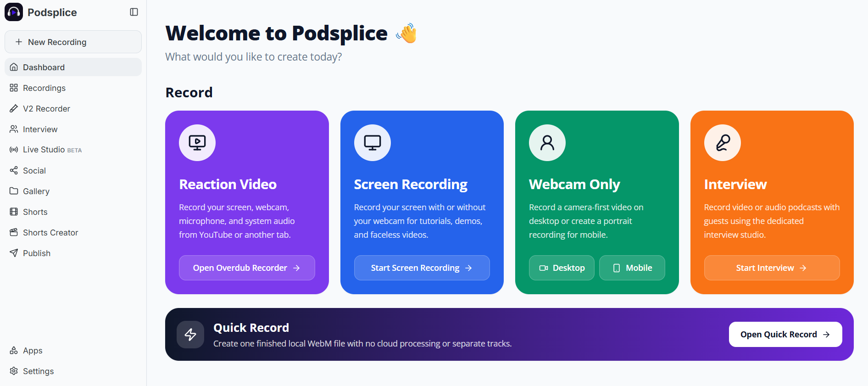The height and width of the screenshot is (386, 868).
Task: Open V2 Recorder
Action: coord(73,108)
